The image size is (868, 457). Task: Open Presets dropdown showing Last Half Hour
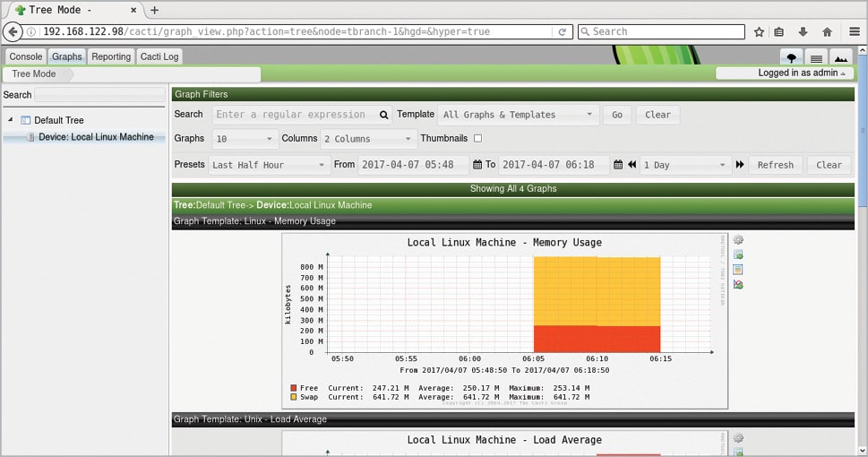click(x=269, y=165)
